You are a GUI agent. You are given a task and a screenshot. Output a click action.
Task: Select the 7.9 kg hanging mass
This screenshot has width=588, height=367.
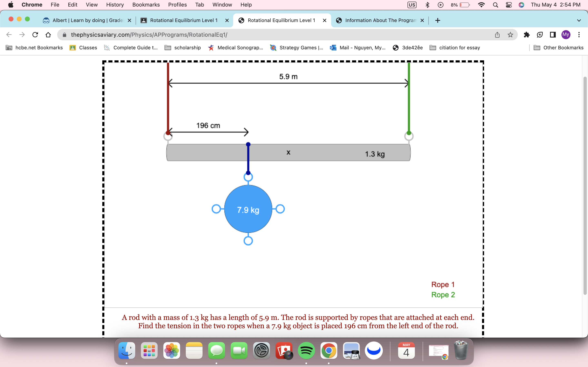[x=248, y=209]
